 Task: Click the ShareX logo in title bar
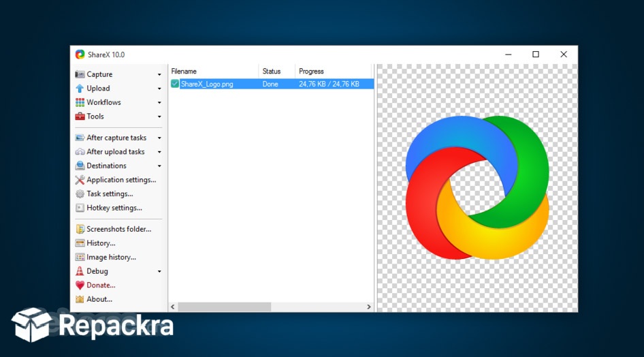click(x=80, y=55)
